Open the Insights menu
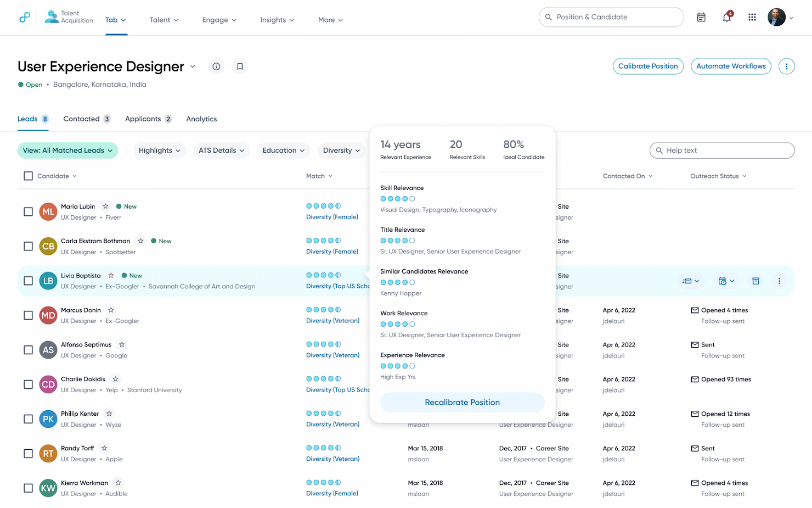 pyautogui.click(x=277, y=20)
